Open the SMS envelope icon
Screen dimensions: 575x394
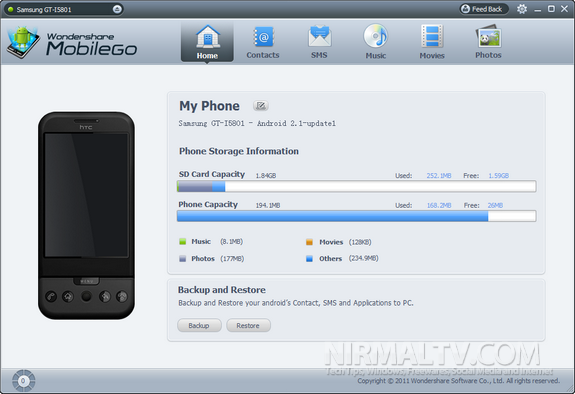coord(320,36)
